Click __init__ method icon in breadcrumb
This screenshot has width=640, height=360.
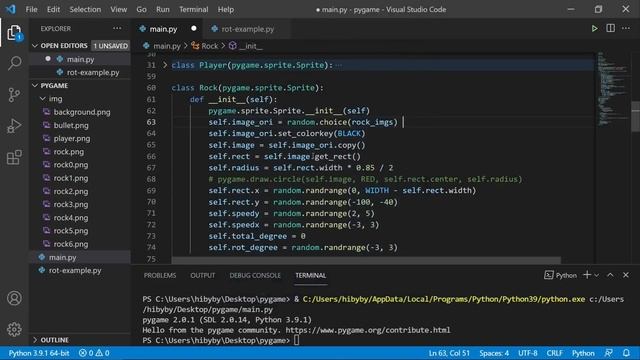point(233,46)
